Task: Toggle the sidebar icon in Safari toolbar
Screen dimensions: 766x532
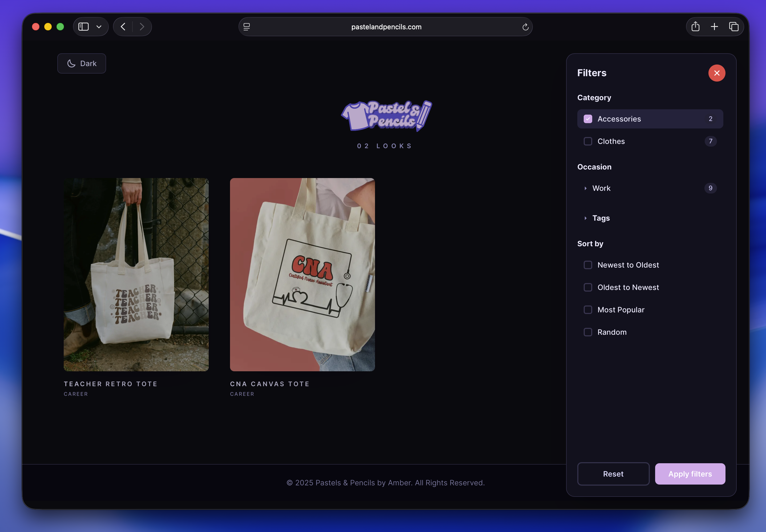Action: pos(83,27)
